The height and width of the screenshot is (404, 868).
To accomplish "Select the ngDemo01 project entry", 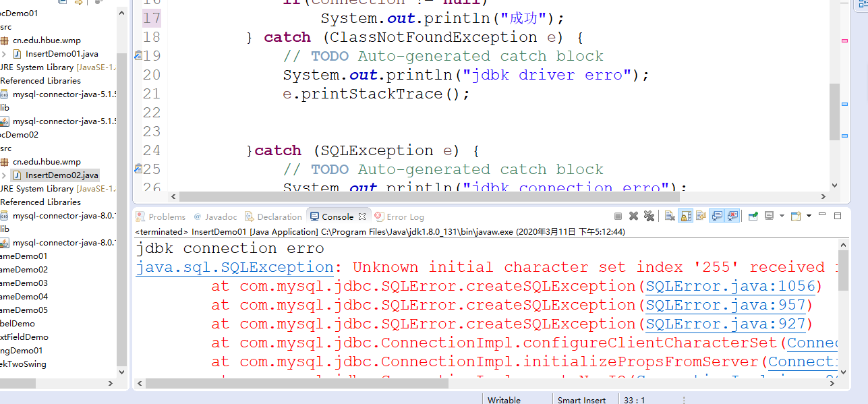I will point(21,351).
